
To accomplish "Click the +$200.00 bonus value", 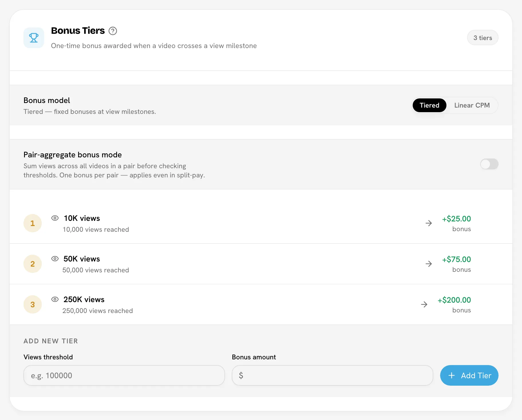I will pyautogui.click(x=454, y=300).
